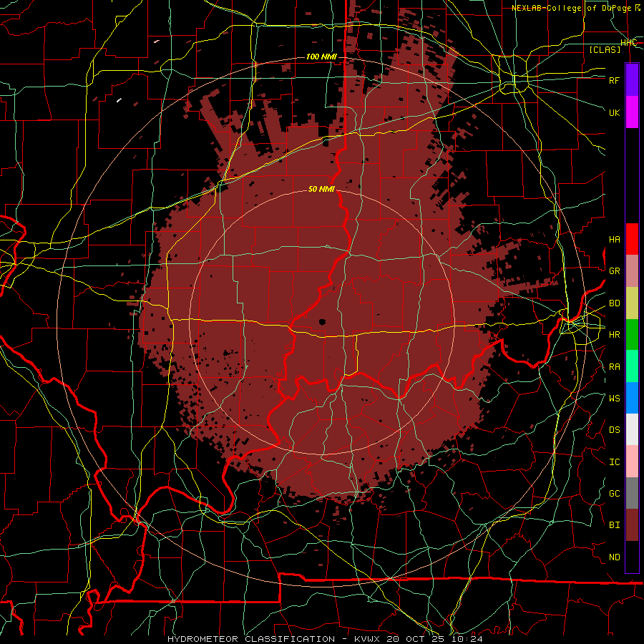Click the HA legend label
Image resolution: width=644 pixels, height=644 pixels.
pos(615,240)
